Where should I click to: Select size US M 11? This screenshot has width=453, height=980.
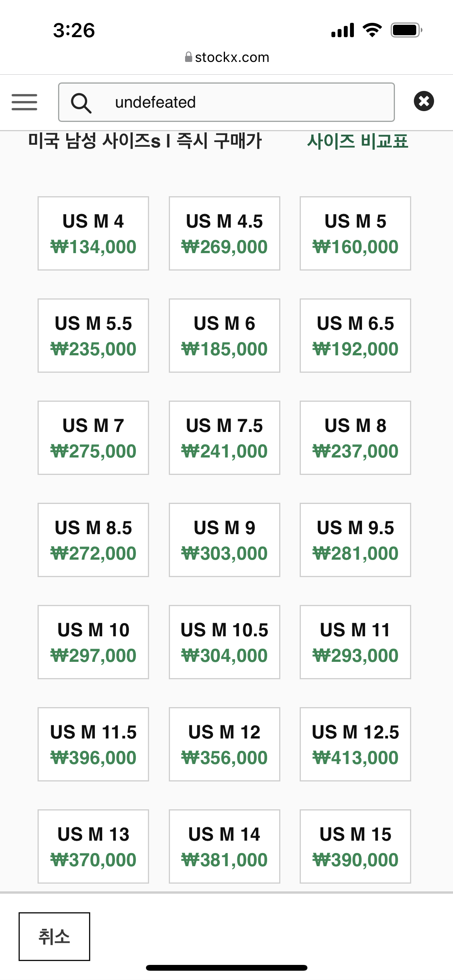coord(355,642)
